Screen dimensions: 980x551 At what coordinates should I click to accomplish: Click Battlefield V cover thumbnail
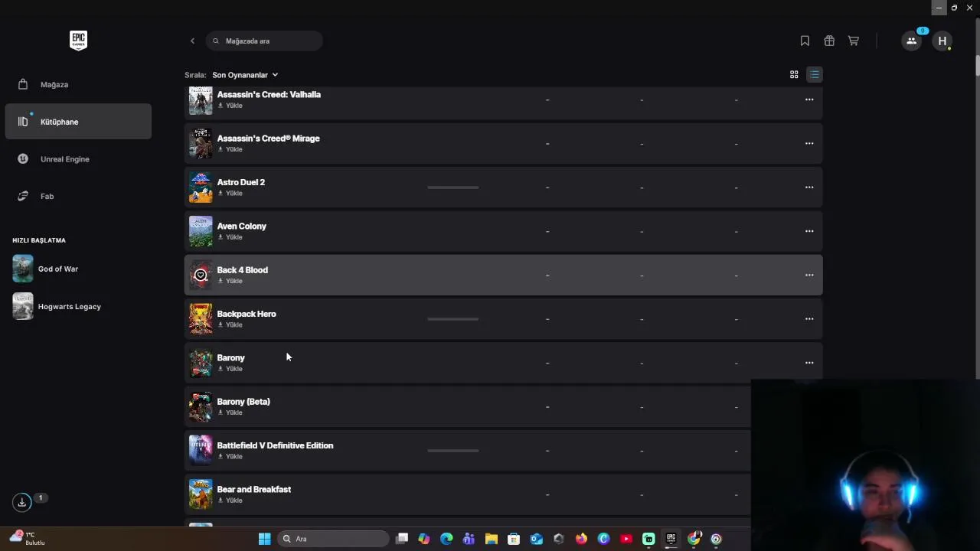201,451
